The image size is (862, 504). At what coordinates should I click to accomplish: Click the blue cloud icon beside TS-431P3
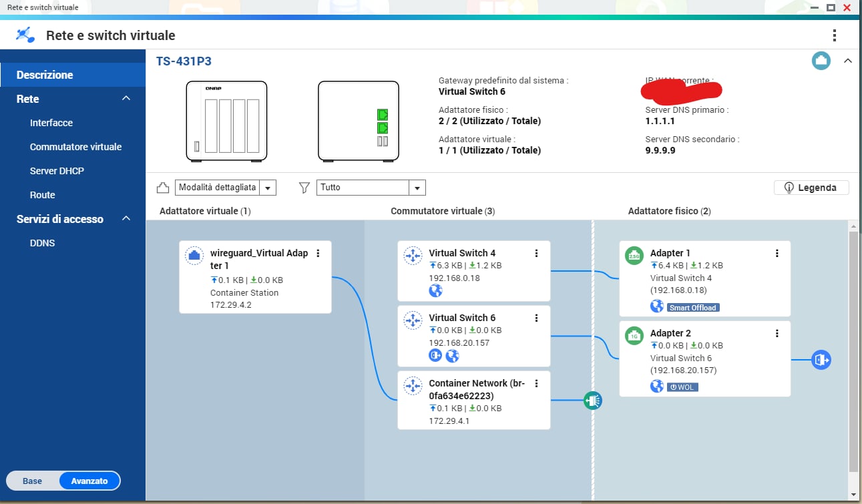coord(821,61)
